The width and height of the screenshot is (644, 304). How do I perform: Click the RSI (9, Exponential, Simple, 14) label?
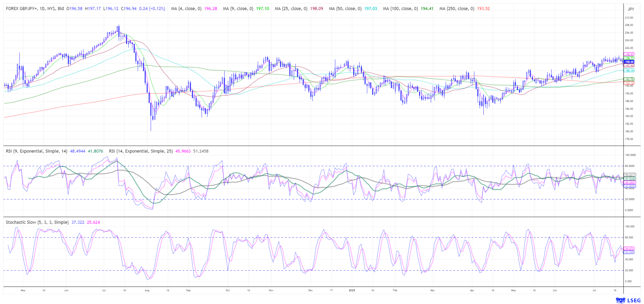click(x=37, y=151)
